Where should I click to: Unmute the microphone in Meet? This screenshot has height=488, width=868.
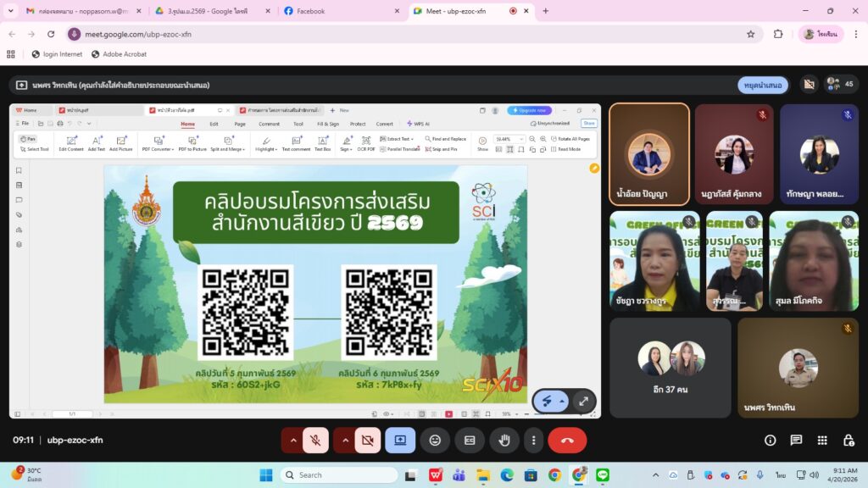coord(315,441)
